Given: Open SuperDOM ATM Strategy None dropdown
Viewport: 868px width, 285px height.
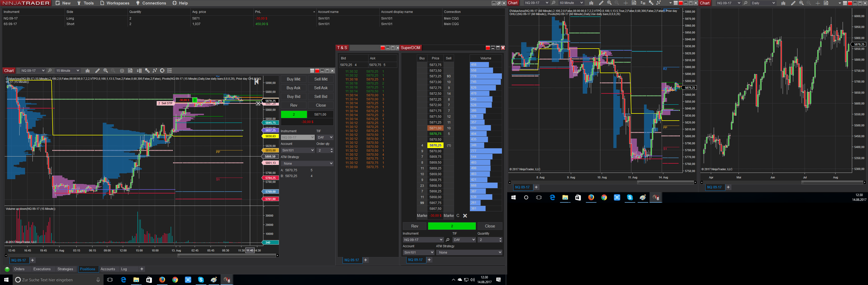Looking at the screenshot, I should (469, 252).
